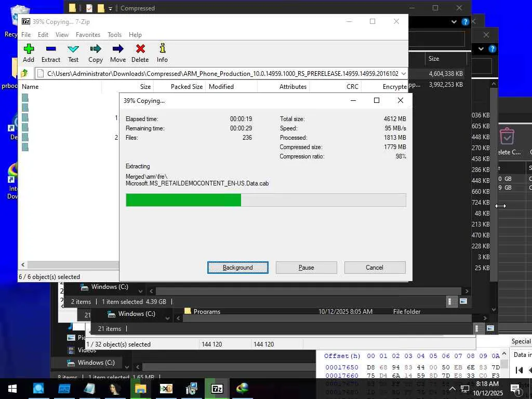Open the Info toolbar icon
The width and height of the screenshot is (532, 399).
[x=162, y=48]
